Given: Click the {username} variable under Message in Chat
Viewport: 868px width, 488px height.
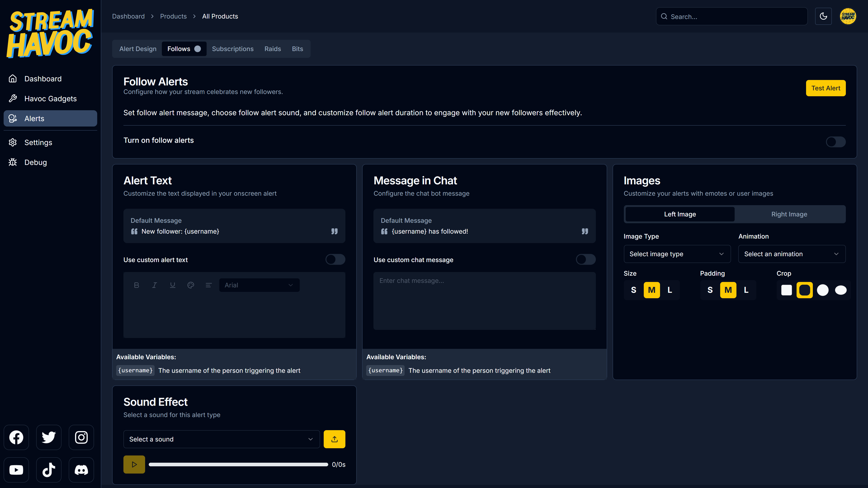Looking at the screenshot, I should point(385,371).
